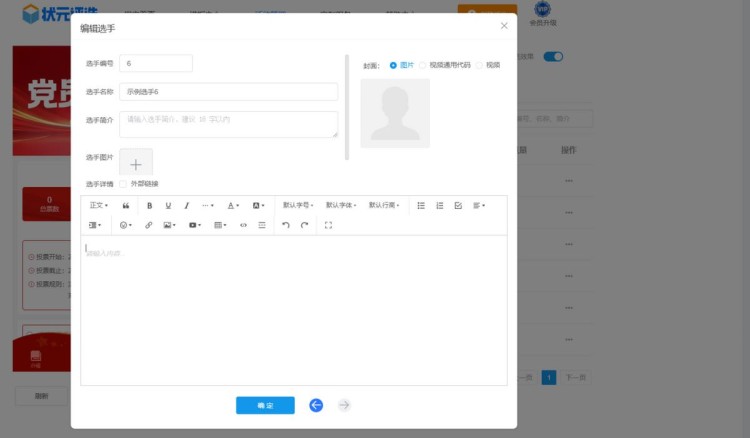750x438 pixels.
Task: Apply underline formatting in the editor
Action: point(168,205)
